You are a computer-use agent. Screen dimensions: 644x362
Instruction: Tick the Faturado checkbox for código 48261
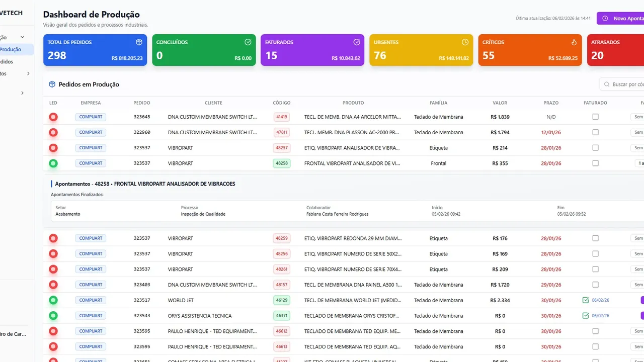click(596, 269)
